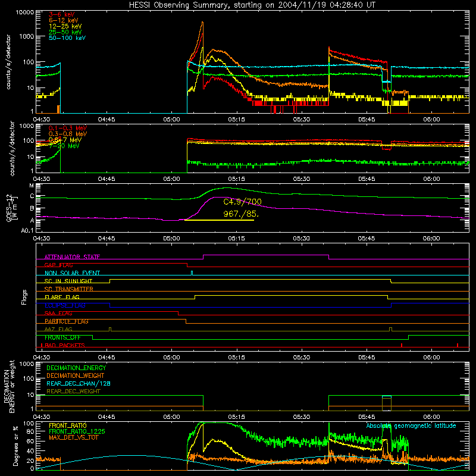This screenshot has height=476, width=476.
Task: Select the 6-12 keV legend label
Action: click(x=63, y=20)
